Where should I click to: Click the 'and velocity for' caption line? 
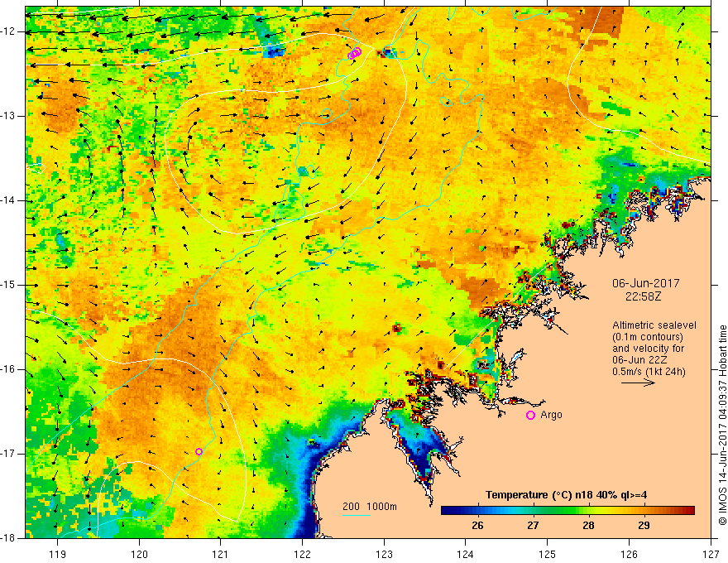648,349
